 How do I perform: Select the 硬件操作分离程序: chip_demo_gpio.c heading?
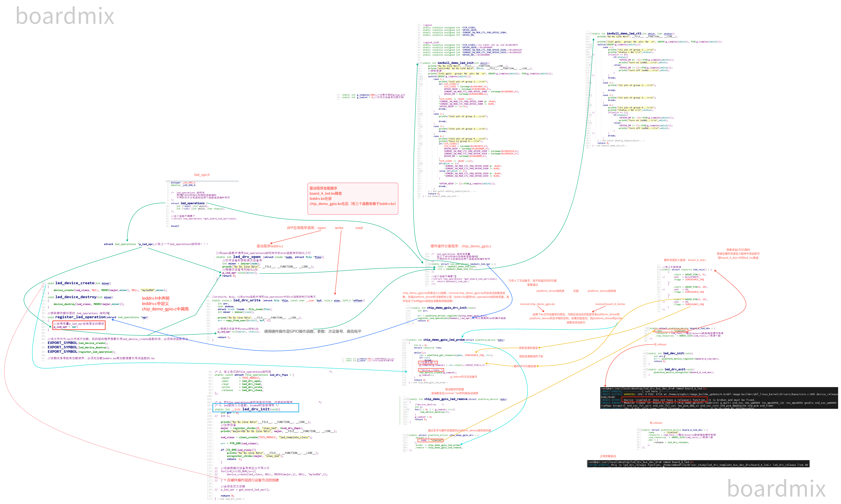[x=461, y=246]
